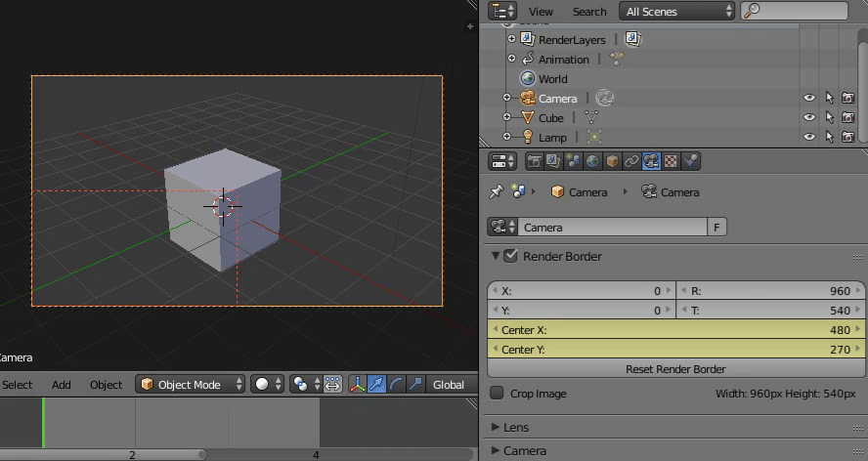Enable the Crop Image checkbox
The image size is (868, 461).
pos(498,393)
